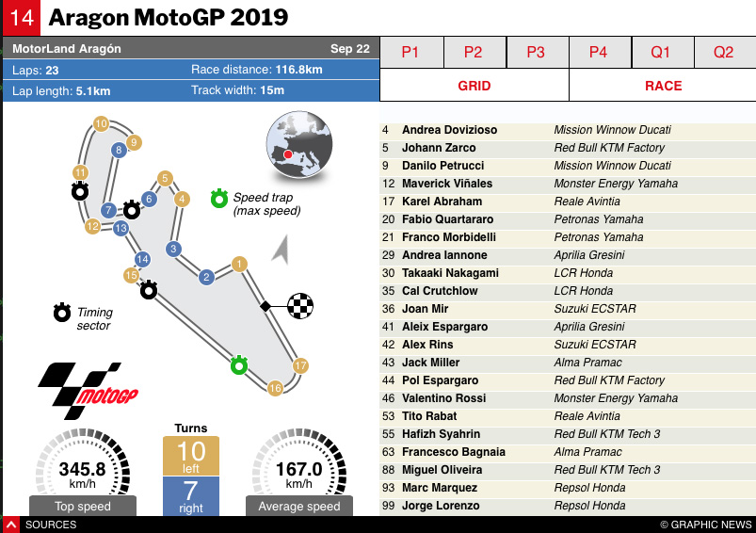
Task: Click the red round number 14 badge
Action: point(20,18)
